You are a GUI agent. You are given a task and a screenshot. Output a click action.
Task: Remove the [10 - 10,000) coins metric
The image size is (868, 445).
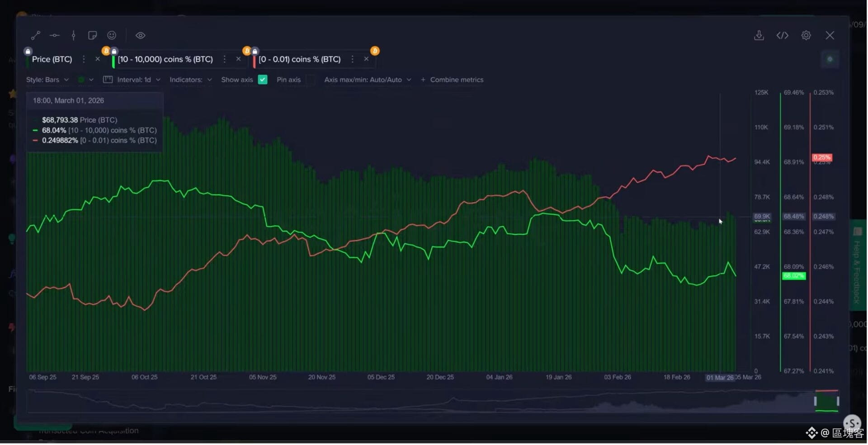pyautogui.click(x=239, y=59)
